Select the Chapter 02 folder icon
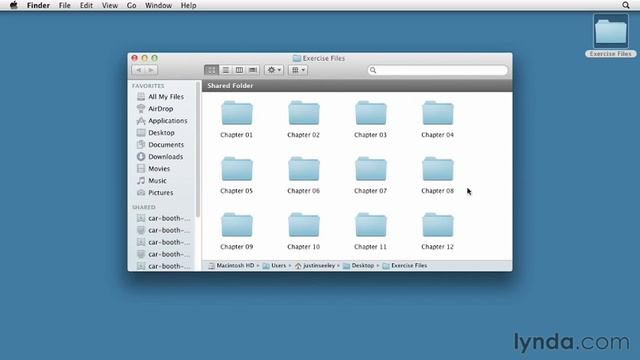The height and width of the screenshot is (360, 640). (304, 113)
